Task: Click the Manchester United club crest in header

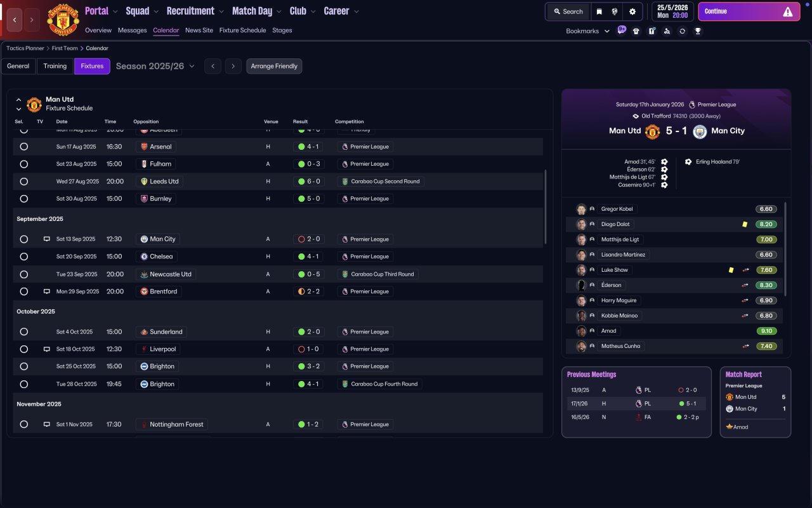Action: tap(63, 20)
